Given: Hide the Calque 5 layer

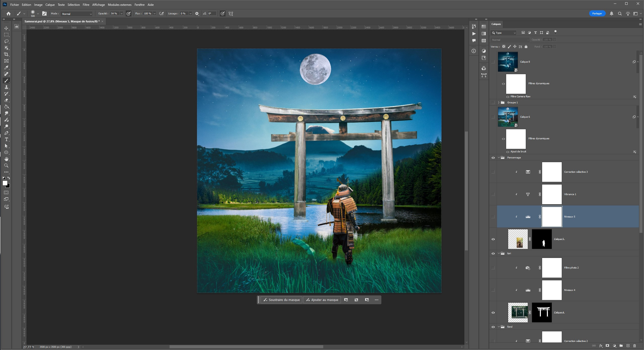Looking at the screenshot, I should 493,239.
